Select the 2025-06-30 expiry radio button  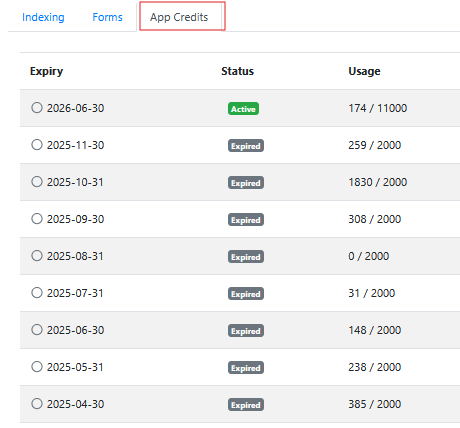click(x=37, y=330)
